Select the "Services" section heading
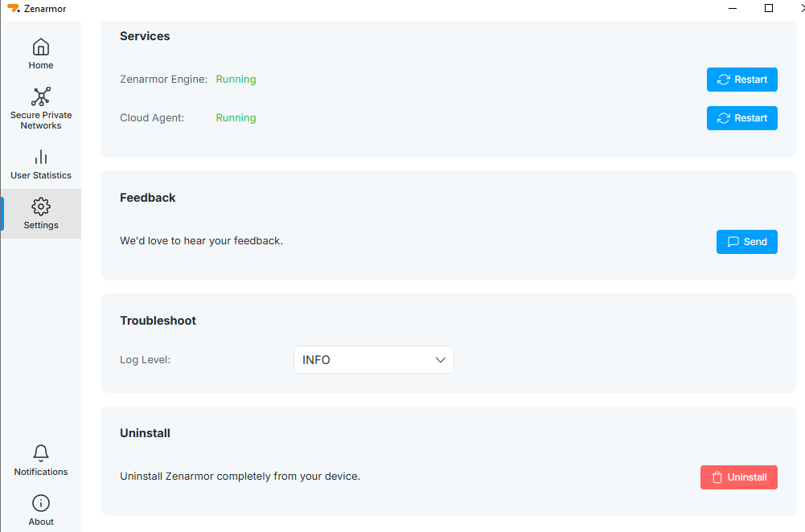This screenshot has width=805, height=532. tap(145, 36)
